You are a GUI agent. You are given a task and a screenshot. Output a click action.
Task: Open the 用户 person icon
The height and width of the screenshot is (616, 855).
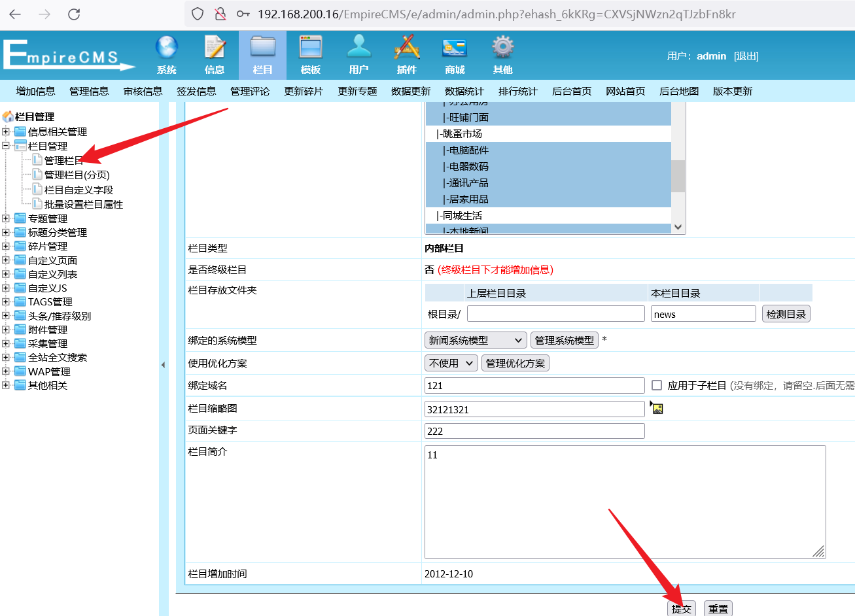tap(358, 48)
